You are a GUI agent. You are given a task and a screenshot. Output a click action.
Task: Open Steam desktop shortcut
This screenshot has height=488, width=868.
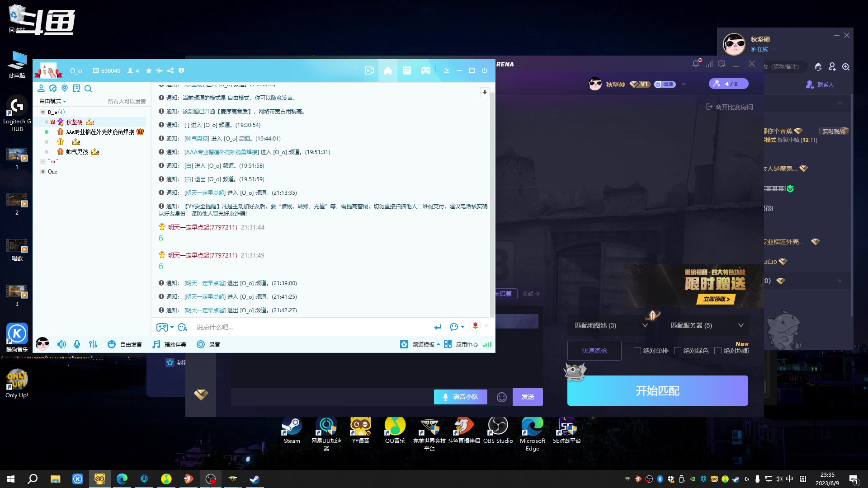click(x=292, y=431)
